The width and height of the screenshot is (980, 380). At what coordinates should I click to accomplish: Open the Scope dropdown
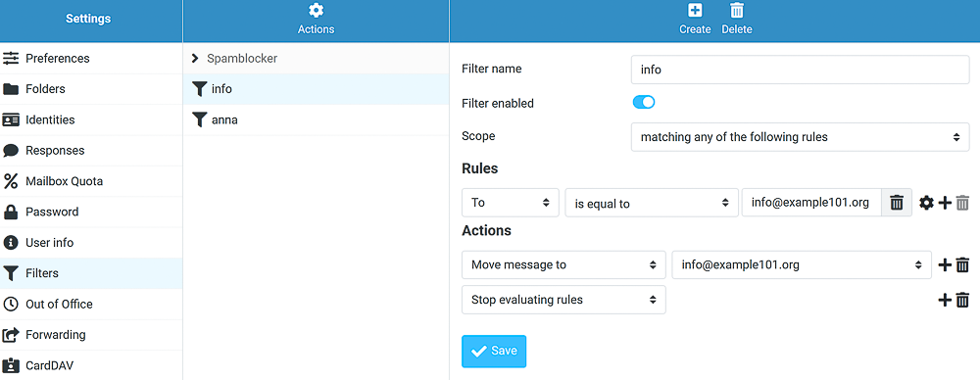click(800, 137)
